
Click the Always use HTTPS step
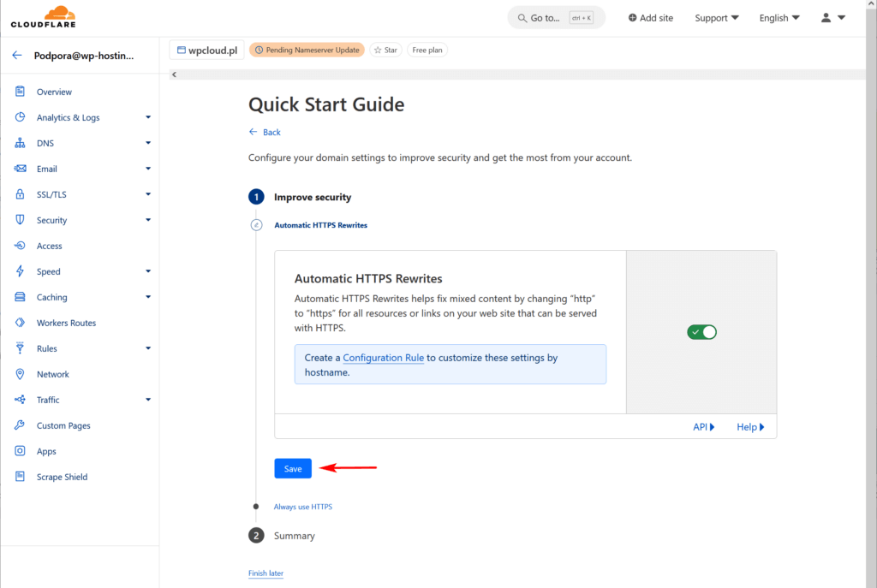(302, 507)
